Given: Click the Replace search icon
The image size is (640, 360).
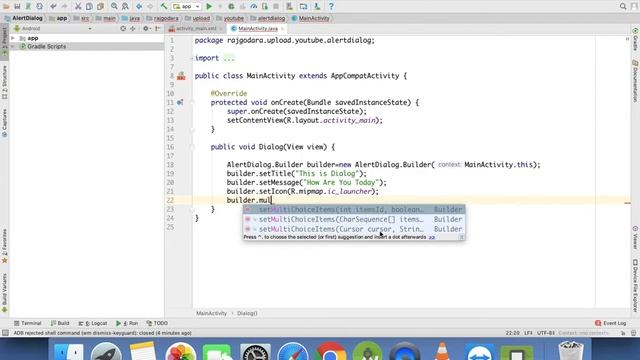Looking at the screenshot, I should [x=125, y=7].
